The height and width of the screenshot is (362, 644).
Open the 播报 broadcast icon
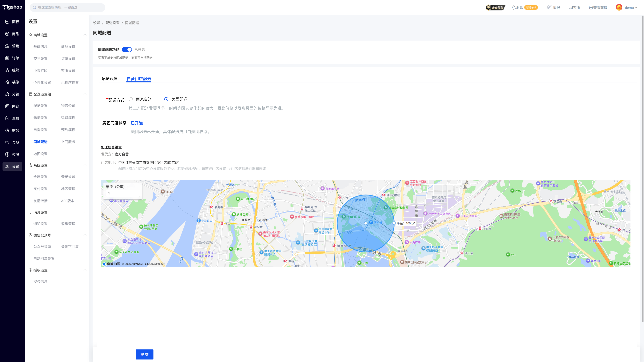point(549,7)
